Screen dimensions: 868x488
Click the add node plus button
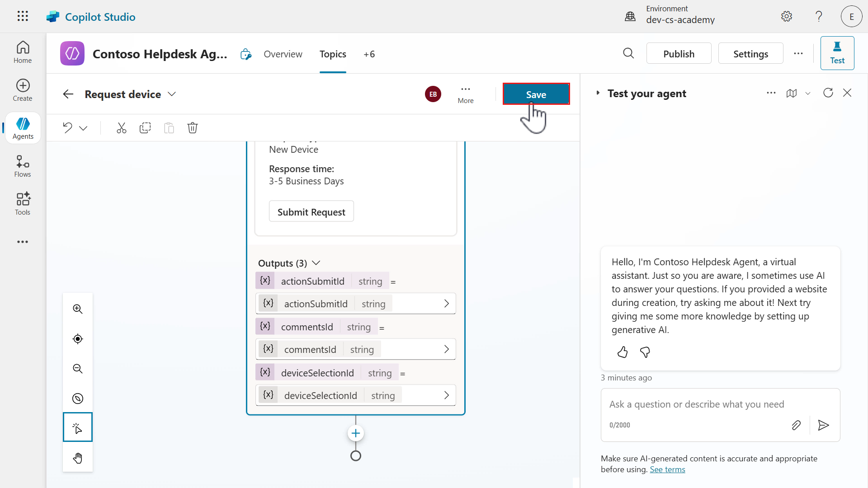pyautogui.click(x=356, y=433)
